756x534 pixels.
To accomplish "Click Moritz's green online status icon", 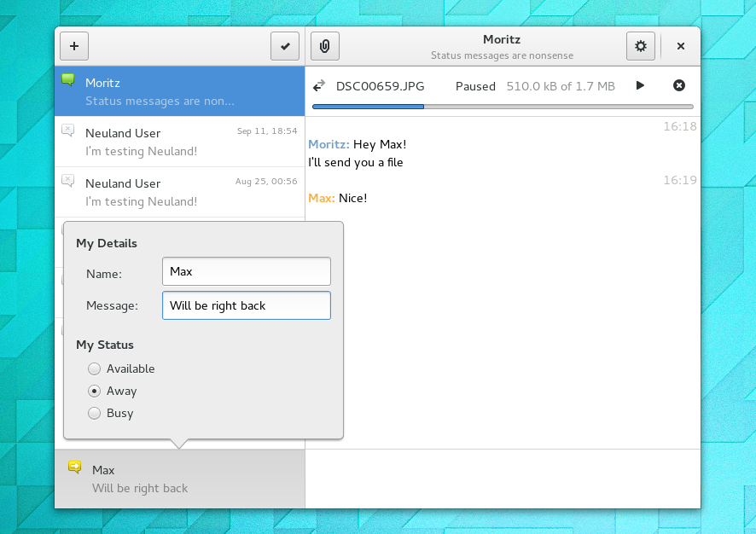I will point(68,80).
